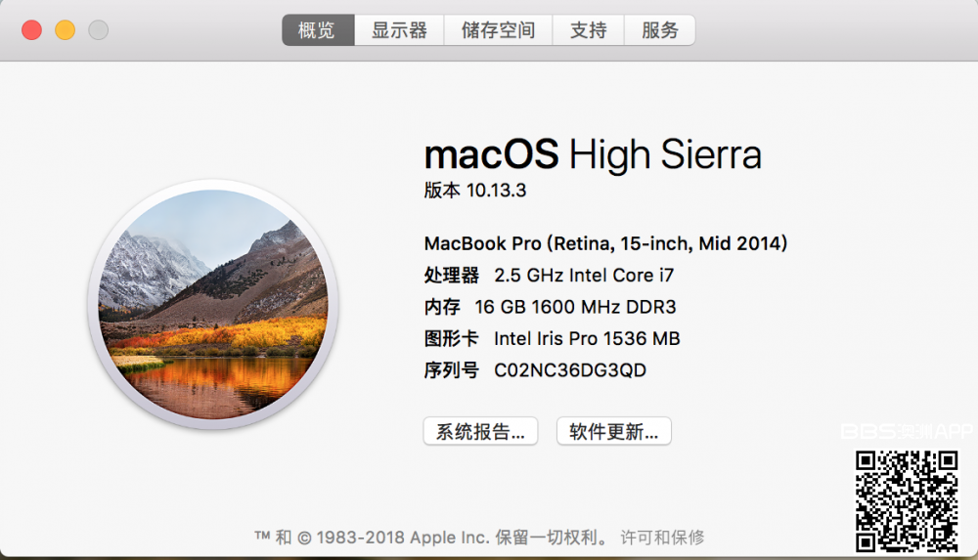Click the serial number C02NC36DG3QD
The width and height of the screenshot is (978, 560).
tap(570, 370)
